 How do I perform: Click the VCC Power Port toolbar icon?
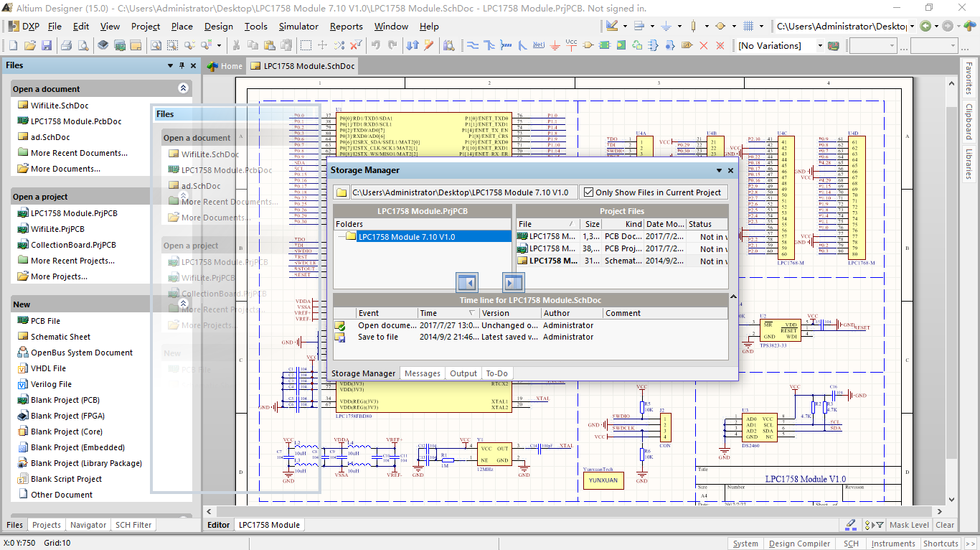(571, 45)
